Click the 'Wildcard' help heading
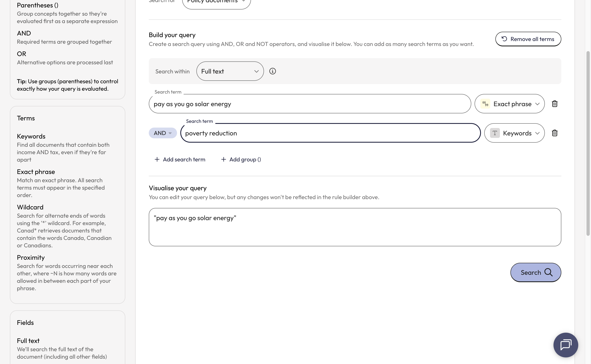 [x=30, y=207]
